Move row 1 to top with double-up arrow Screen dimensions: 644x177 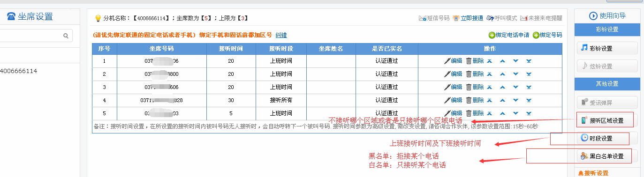click(489, 61)
